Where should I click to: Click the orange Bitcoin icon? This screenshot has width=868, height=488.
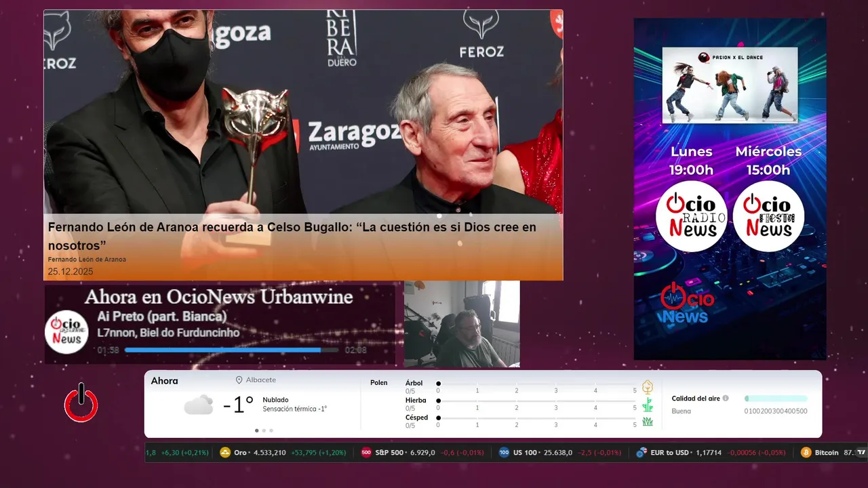point(806,452)
